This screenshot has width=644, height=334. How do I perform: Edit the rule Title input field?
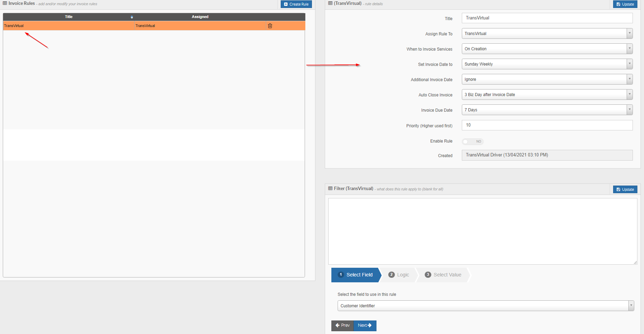(x=547, y=18)
